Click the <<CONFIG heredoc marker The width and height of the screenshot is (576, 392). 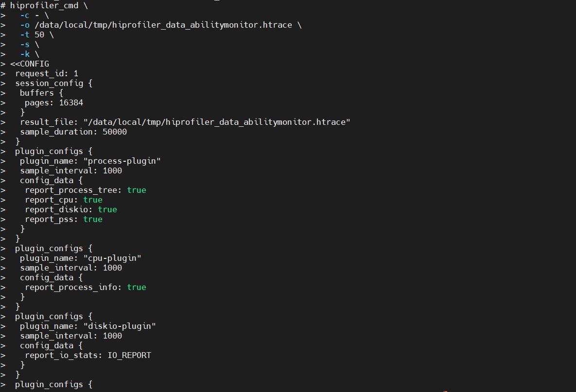click(30, 64)
